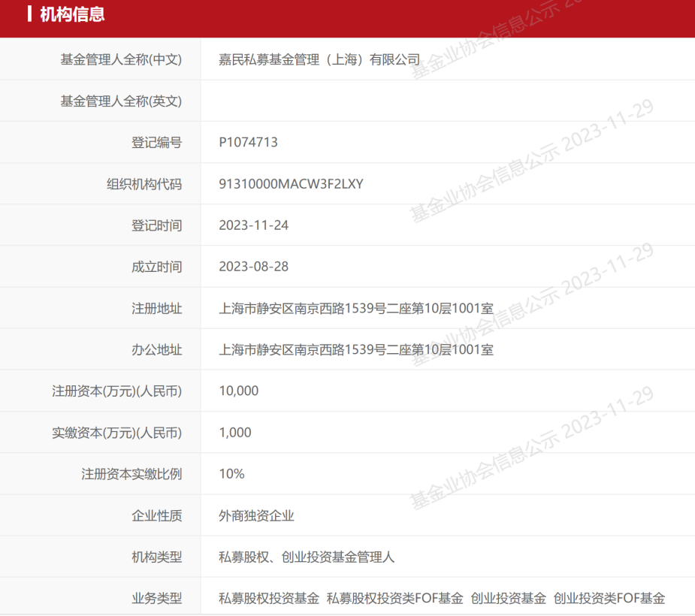695x616 pixels.
Task: Click the 注册地址 label
Action: tap(156, 309)
